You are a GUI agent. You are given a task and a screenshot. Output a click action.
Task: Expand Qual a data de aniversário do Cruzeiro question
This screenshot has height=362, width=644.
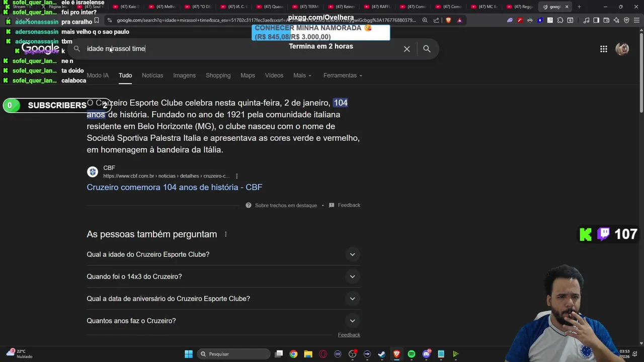pos(223,299)
